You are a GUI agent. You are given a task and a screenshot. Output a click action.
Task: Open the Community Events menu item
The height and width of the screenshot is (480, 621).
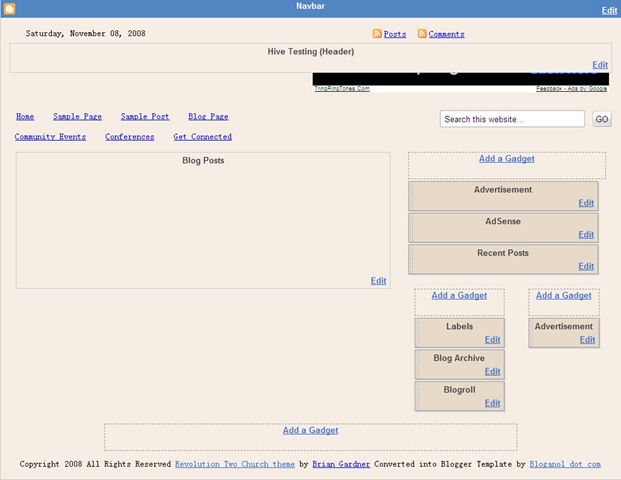tap(50, 137)
